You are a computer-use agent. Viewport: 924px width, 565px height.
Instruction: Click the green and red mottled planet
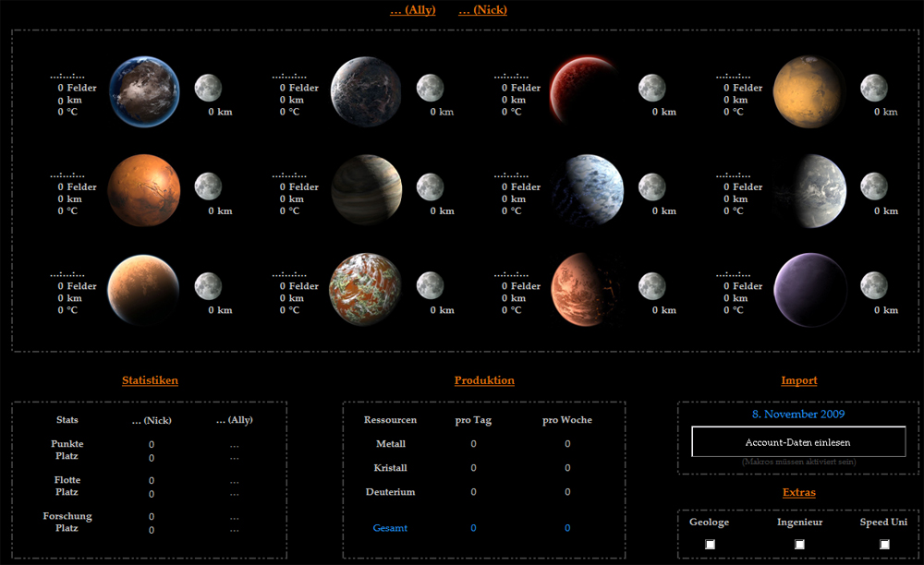(x=366, y=289)
